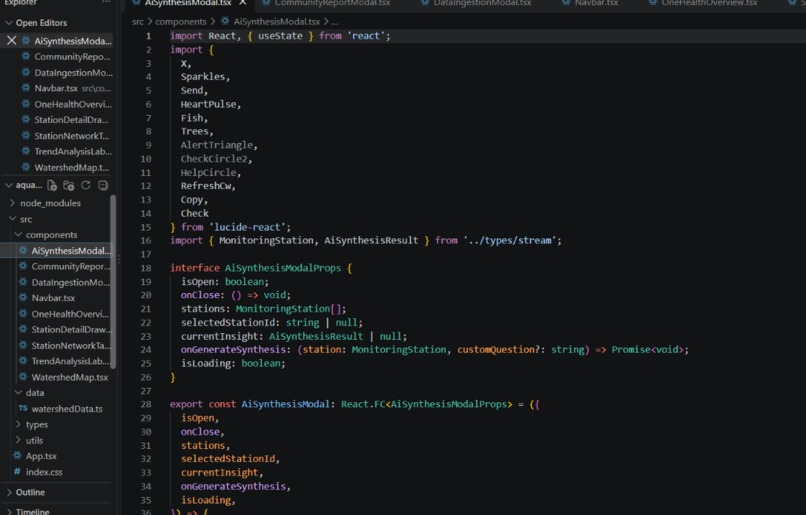
Task: Click 'onGenerateSynthesis' on line 24
Action: point(233,350)
